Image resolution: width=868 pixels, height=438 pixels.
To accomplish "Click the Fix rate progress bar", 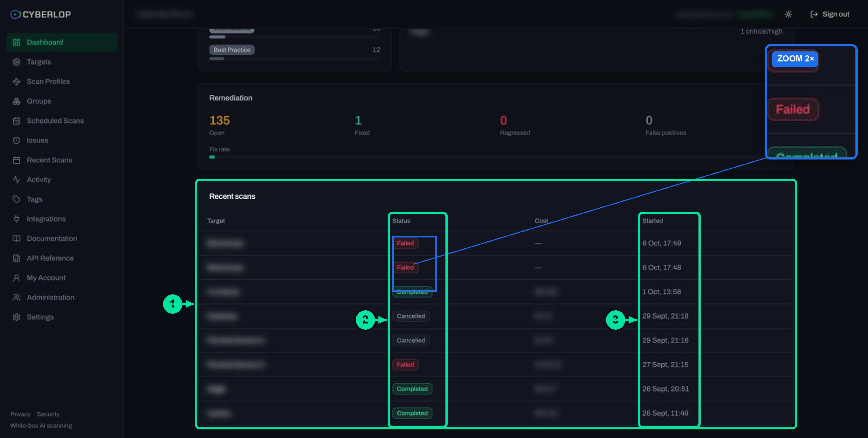I will pyautogui.click(x=495, y=157).
